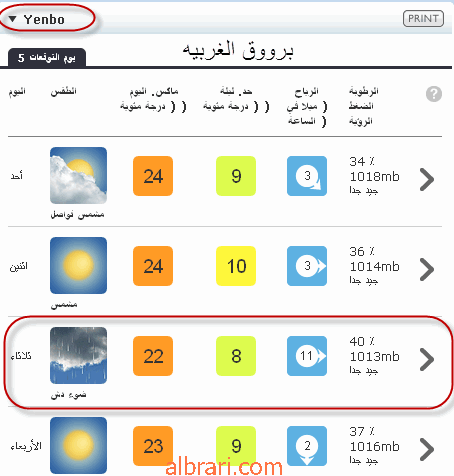
Task: Click Wednesday's wind speed 2 icon
Action: coord(307,446)
